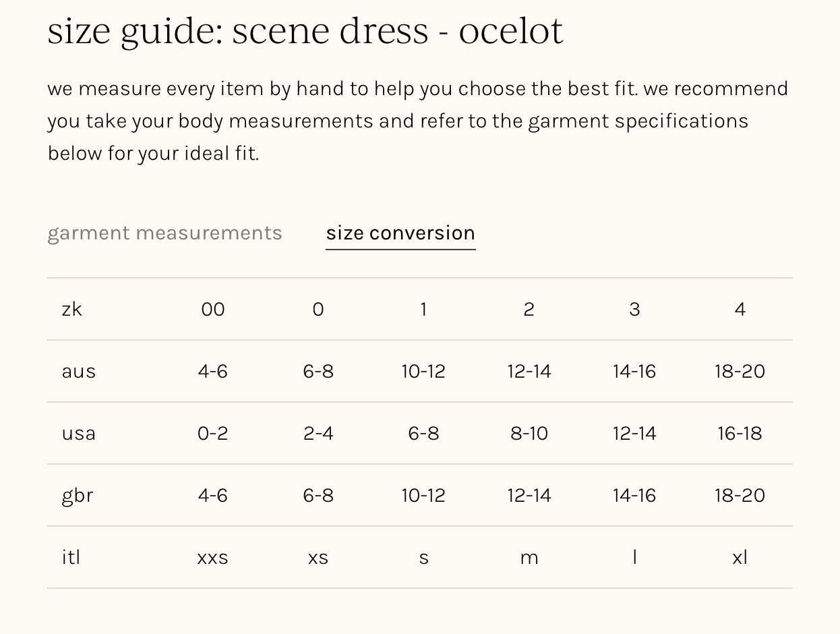This screenshot has width=840, height=634.
Task: Click the zk row label
Action: pos(72,309)
